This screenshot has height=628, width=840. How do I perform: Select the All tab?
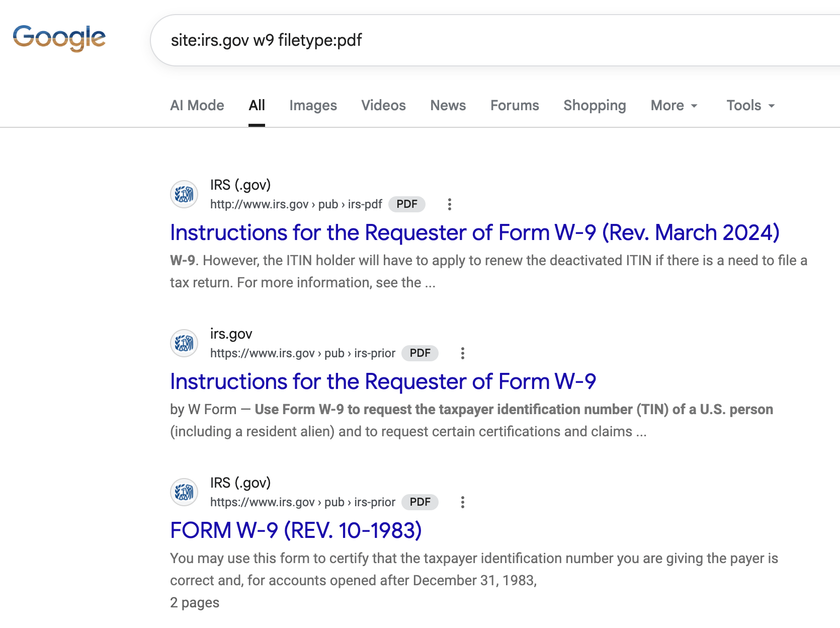[x=257, y=106]
